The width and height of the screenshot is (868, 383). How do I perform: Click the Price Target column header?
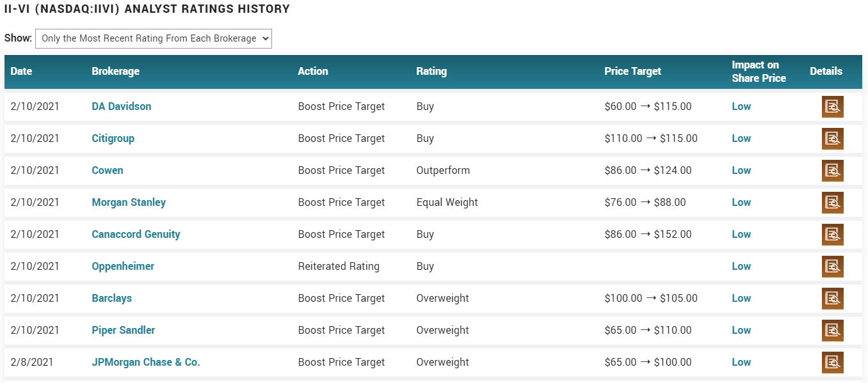click(632, 72)
